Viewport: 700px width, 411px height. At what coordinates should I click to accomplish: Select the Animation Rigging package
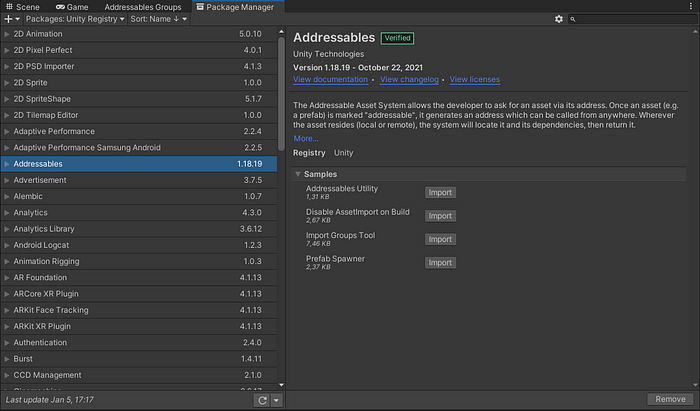[x=139, y=262]
